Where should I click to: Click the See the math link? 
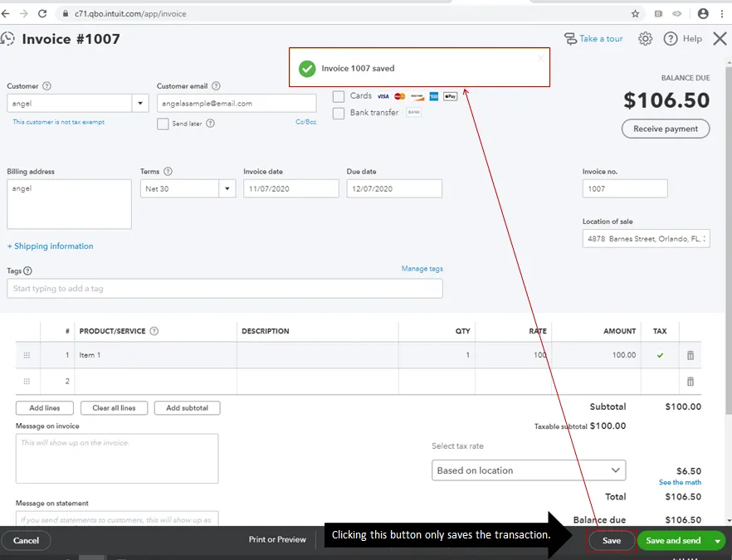(680, 481)
